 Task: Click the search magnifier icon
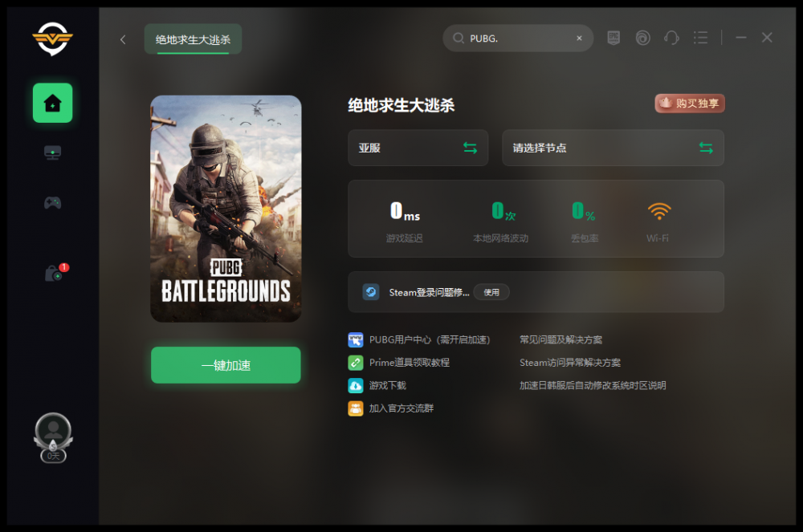coord(459,39)
